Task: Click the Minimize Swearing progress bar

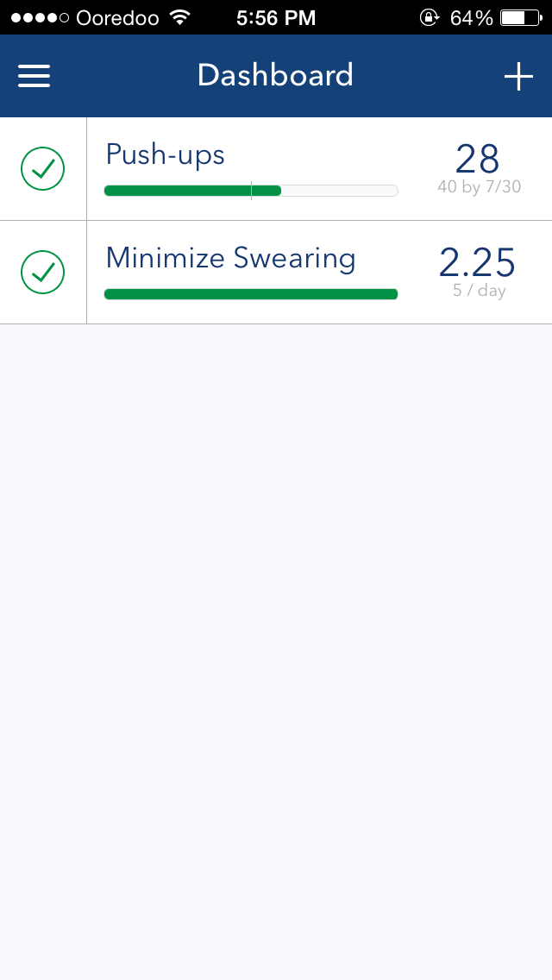Action: coord(250,294)
